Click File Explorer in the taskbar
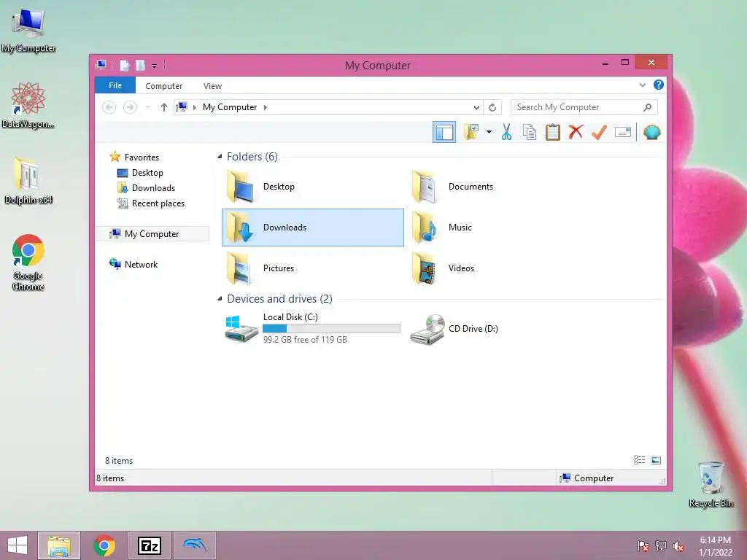This screenshot has width=747, height=560. 59,545
